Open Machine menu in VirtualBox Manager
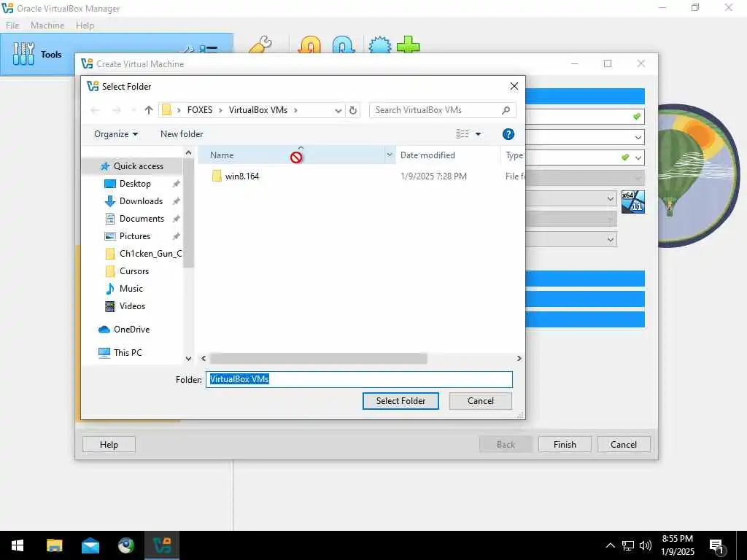The width and height of the screenshot is (747, 560). (47, 26)
